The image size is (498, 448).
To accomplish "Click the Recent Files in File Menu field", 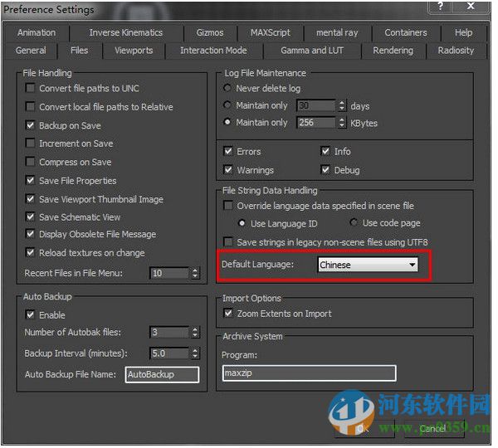I will pyautogui.click(x=169, y=273).
